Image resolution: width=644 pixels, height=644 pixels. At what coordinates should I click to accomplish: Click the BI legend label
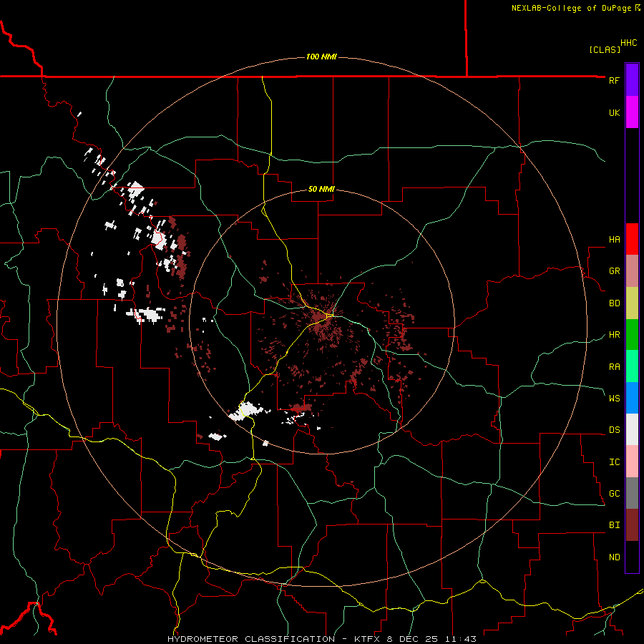(x=614, y=525)
